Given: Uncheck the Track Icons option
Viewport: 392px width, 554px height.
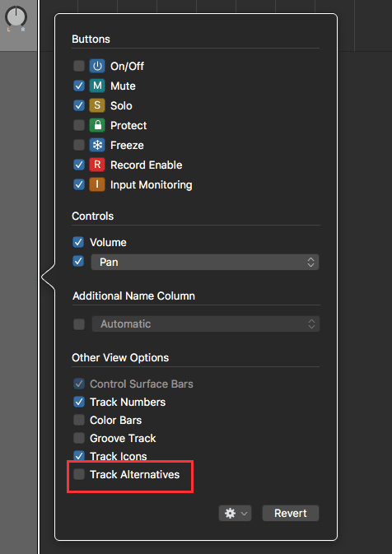Looking at the screenshot, I should pyautogui.click(x=79, y=456).
